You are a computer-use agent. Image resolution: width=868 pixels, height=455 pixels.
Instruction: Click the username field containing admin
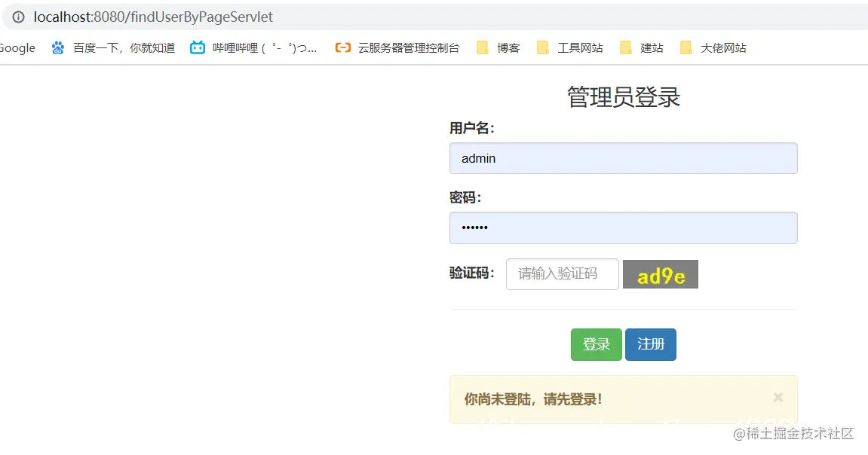coord(624,158)
